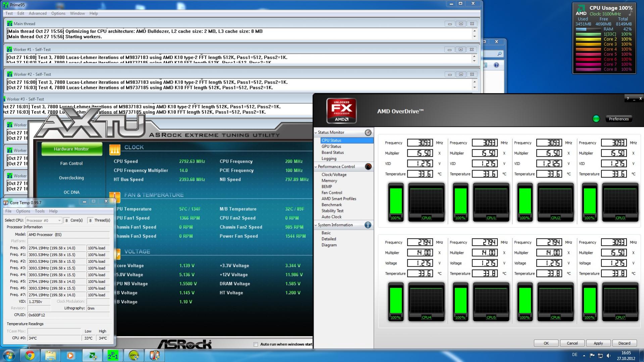Viewport: 644px width, 362px height.
Task: Click the magnifier search icon in the background window
Action: [x=499, y=54]
